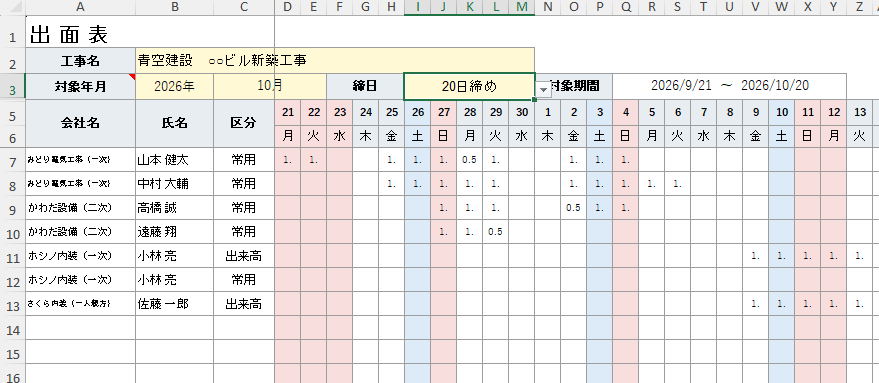Select column N header
This screenshot has width=879, height=383.
point(548,7)
